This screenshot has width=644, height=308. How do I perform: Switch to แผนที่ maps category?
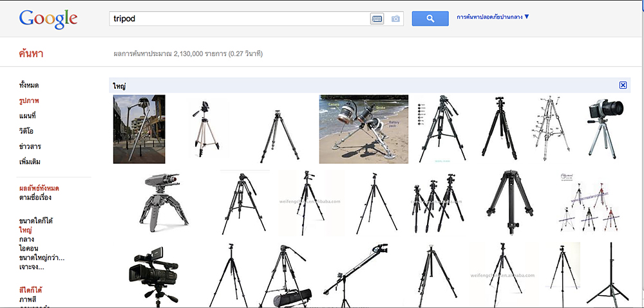[x=29, y=116]
